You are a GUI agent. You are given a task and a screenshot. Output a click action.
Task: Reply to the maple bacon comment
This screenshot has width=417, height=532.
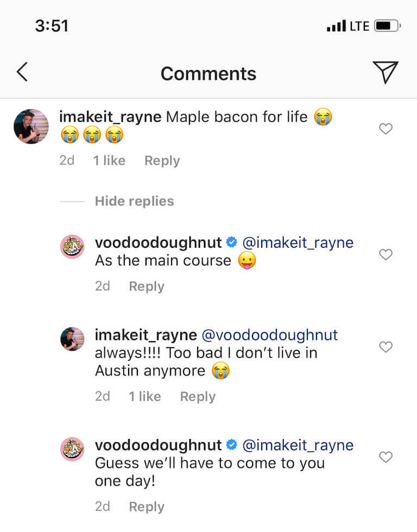162,160
